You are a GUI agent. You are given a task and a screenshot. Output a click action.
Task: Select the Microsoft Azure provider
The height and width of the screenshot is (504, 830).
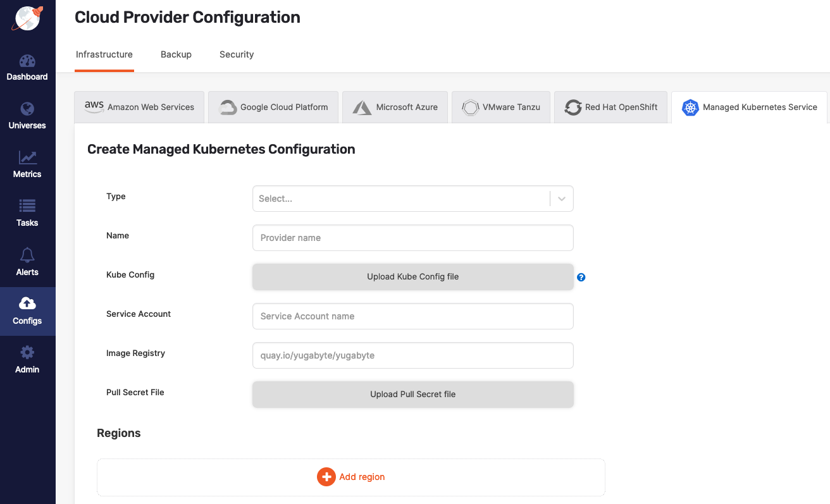pos(395,107)
